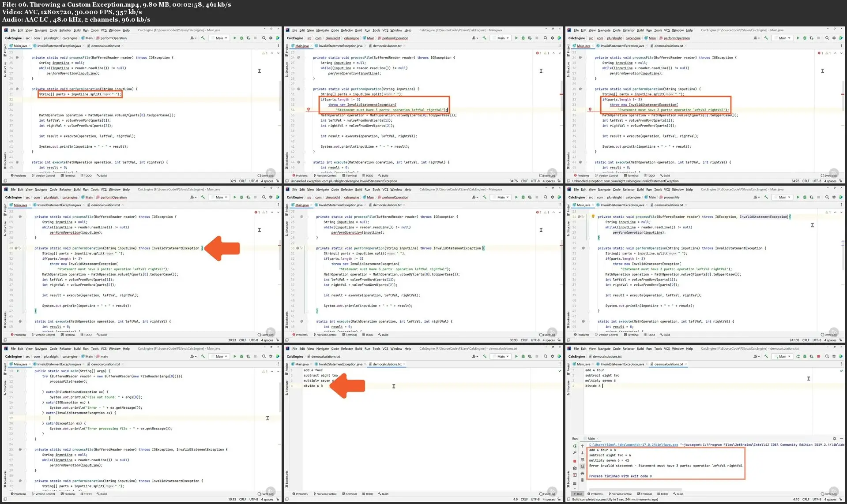Hide the Run panel with its minimize dash
The width and height of the screenshot is (847, 504).
pyautogui.click(x=840, y=438)
